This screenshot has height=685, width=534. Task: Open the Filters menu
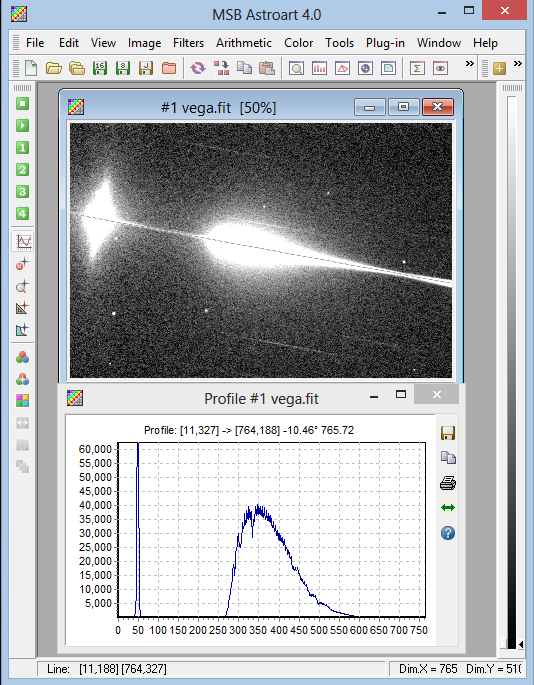(x=188, y=43)
